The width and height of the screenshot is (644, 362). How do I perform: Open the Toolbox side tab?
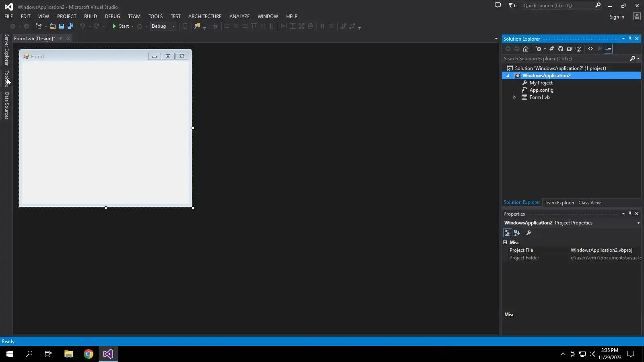[6, 78]
